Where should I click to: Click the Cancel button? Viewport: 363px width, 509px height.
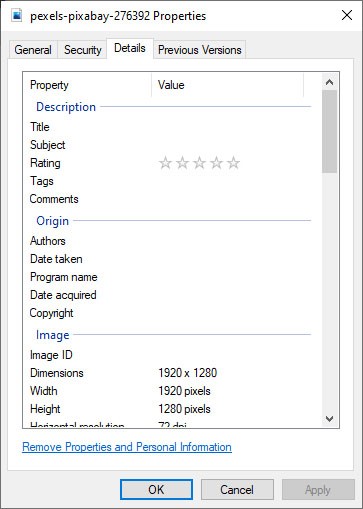(x=237, y=490)
